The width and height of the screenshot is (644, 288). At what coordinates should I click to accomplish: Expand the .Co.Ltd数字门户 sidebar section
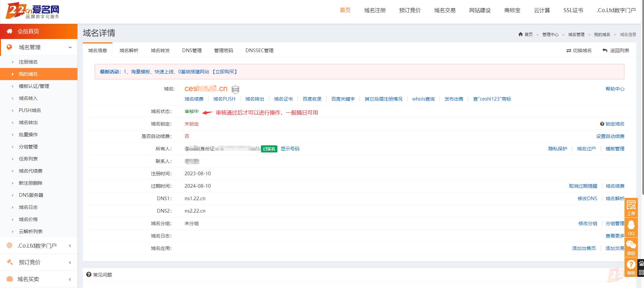(x=70, y=246)
